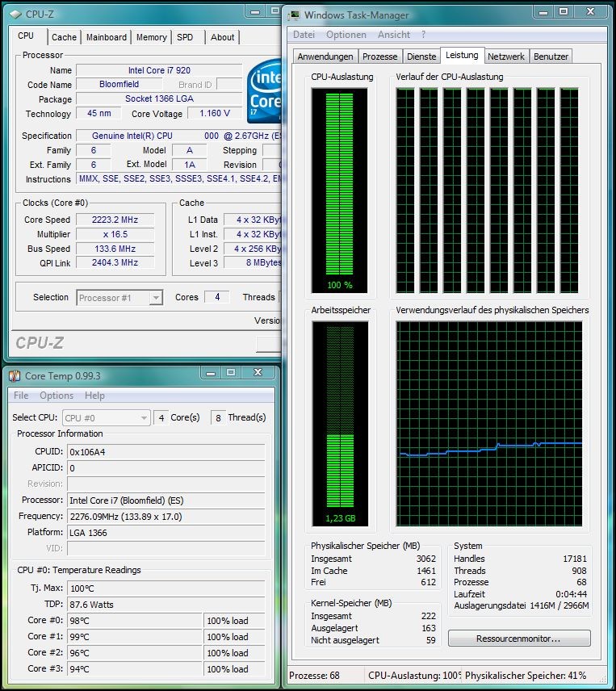Screen dimensions: 616x691
Task: Open the Ansicht menu in Task-Manager
Action: (393, 35)
